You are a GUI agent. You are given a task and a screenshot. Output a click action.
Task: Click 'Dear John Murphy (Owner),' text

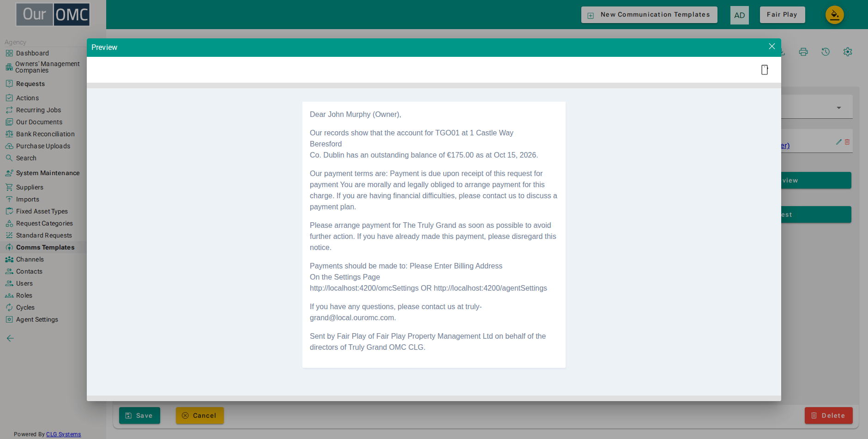pos(356,114)
